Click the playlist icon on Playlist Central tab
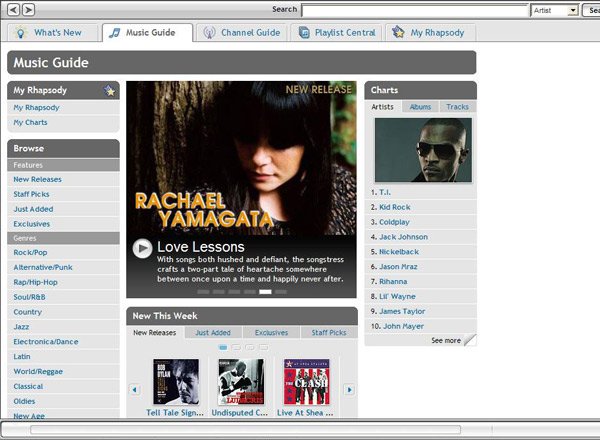Viewport: 600px width, 440px height. tap(304, 33)
